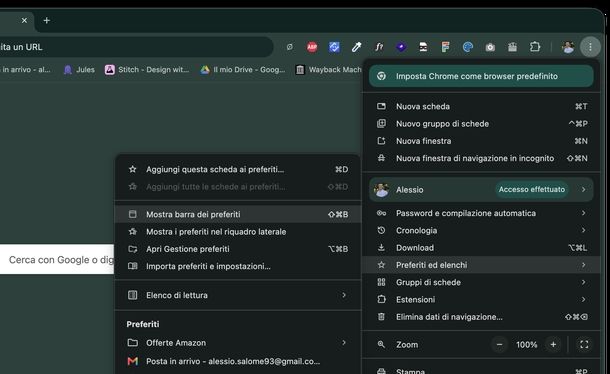
Task: Click the star icon beside Preferiti ed elenchi
Action: coord(381,265)
